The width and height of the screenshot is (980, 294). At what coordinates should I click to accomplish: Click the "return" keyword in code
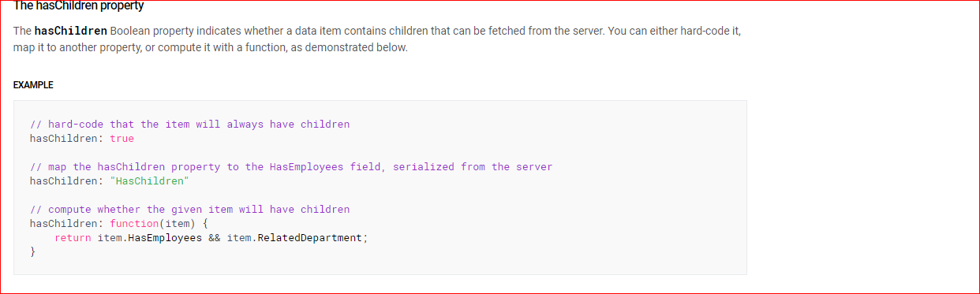(x=73, y=238)
